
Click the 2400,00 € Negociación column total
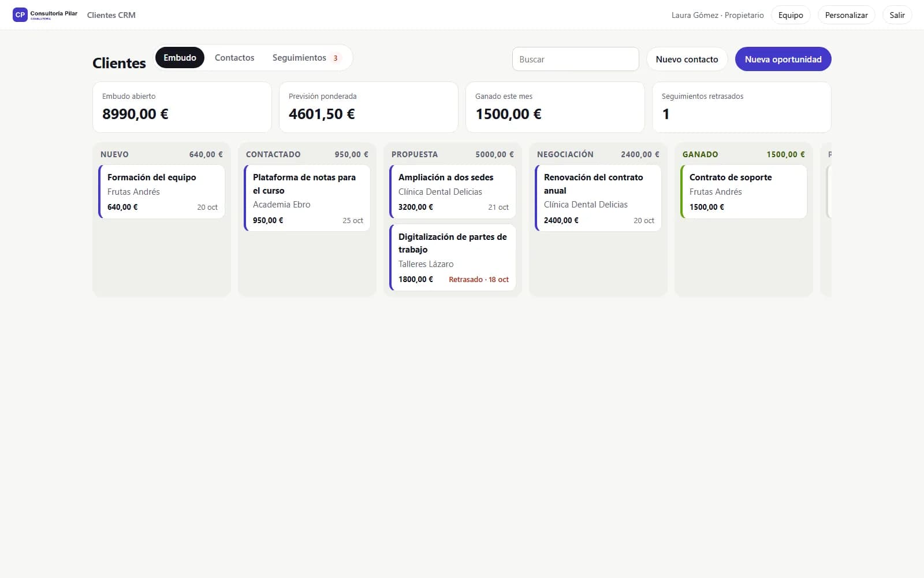point(640,154)
